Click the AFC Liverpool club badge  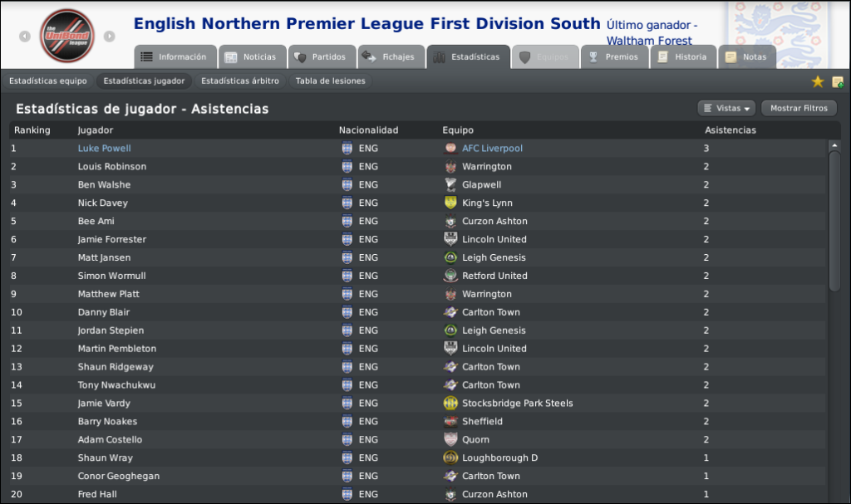(x=450, y=148)
